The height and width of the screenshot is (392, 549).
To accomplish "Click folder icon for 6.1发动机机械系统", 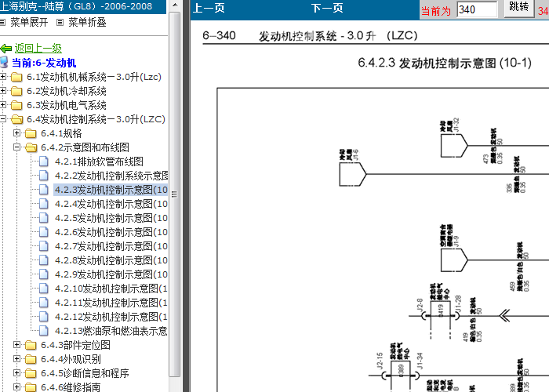I will (16, 77).
